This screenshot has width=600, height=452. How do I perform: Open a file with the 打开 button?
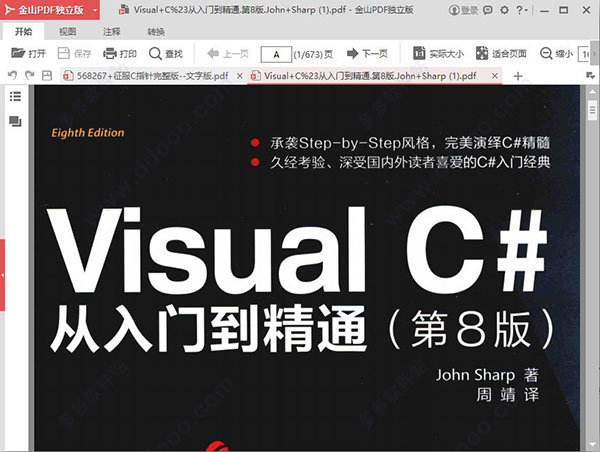point(28,53)
